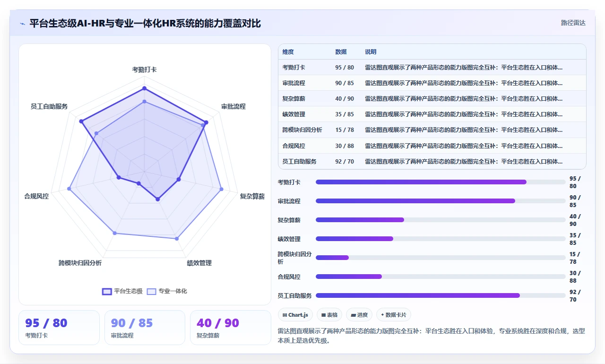Click the radar axis label 审批流程
The image size is (605, 364).
(233, 107)
